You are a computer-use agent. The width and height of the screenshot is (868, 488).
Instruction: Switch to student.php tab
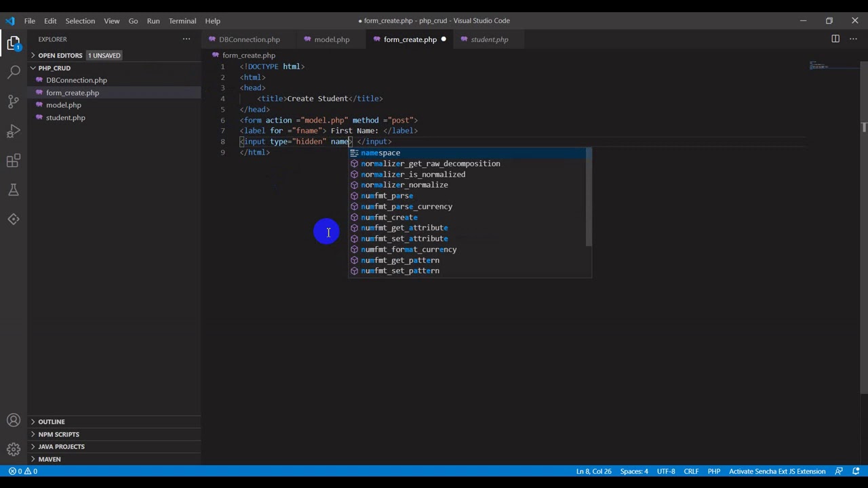489,39
